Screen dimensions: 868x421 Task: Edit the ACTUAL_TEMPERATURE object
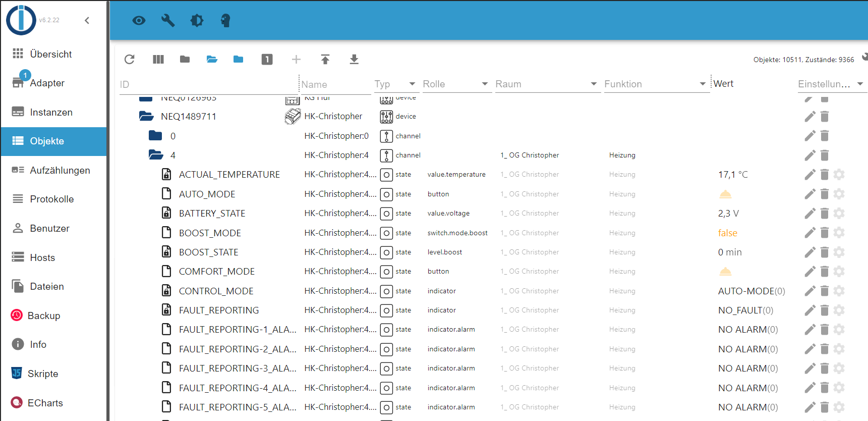tap(810, 175)
